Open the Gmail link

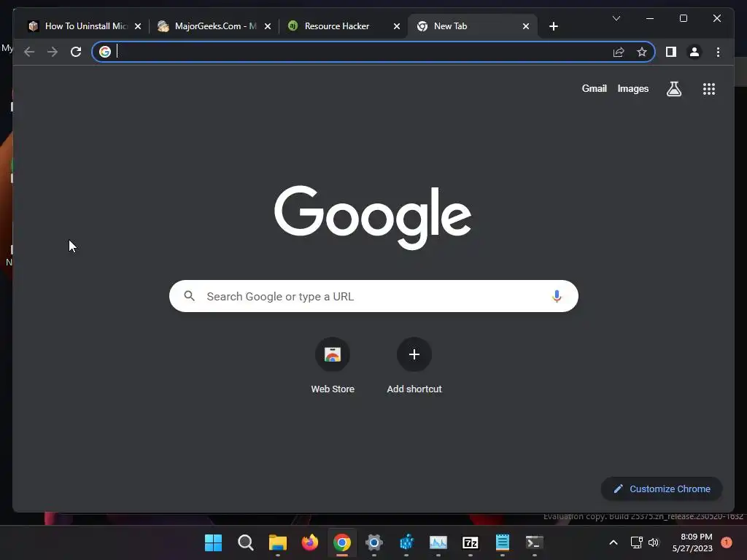pyautogui.click(x=594, y=88)
